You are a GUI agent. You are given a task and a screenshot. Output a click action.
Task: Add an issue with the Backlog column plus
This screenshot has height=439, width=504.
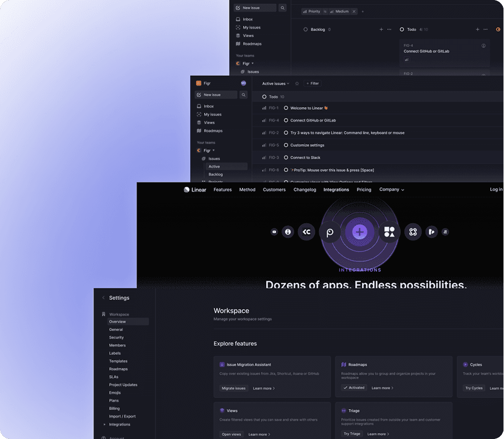coord(381,30)
